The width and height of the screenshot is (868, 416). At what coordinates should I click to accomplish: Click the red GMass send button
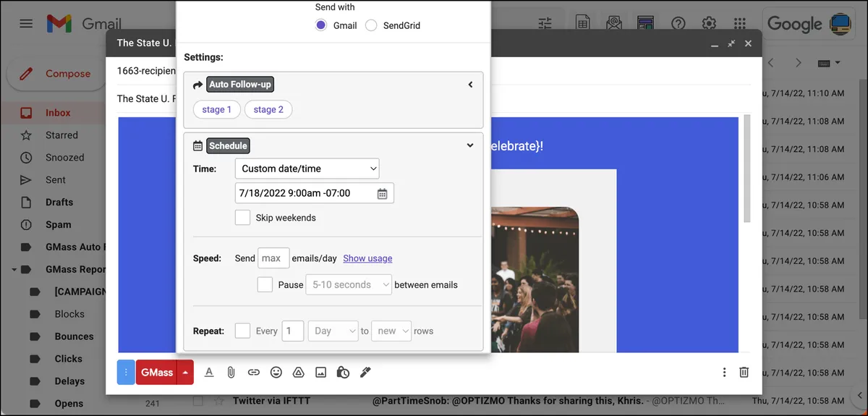(157, 372)
